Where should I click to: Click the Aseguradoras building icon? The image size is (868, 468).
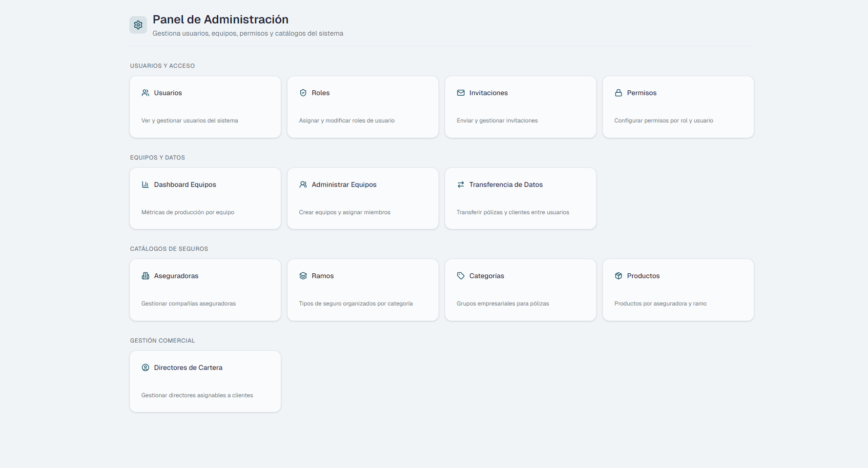tap(145, 276)
